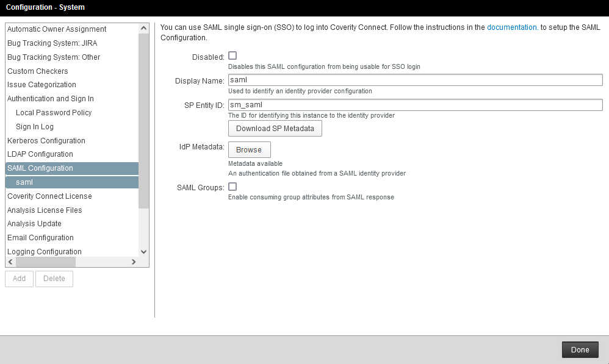
Task: Open Coverity Connect License section
Action: pyautogui.click(x=49, y=196)
